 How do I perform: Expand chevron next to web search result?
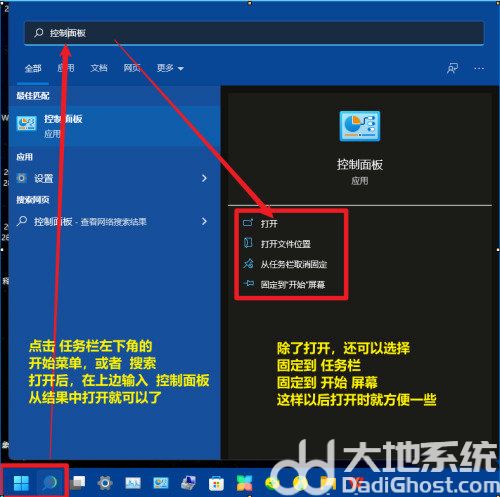coord(204,221)
